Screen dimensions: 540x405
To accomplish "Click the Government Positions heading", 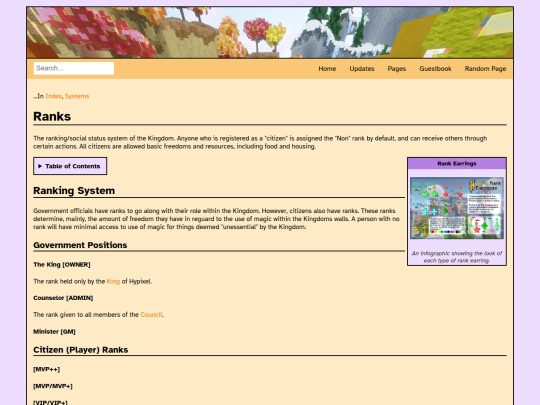I will coord(80,245).
